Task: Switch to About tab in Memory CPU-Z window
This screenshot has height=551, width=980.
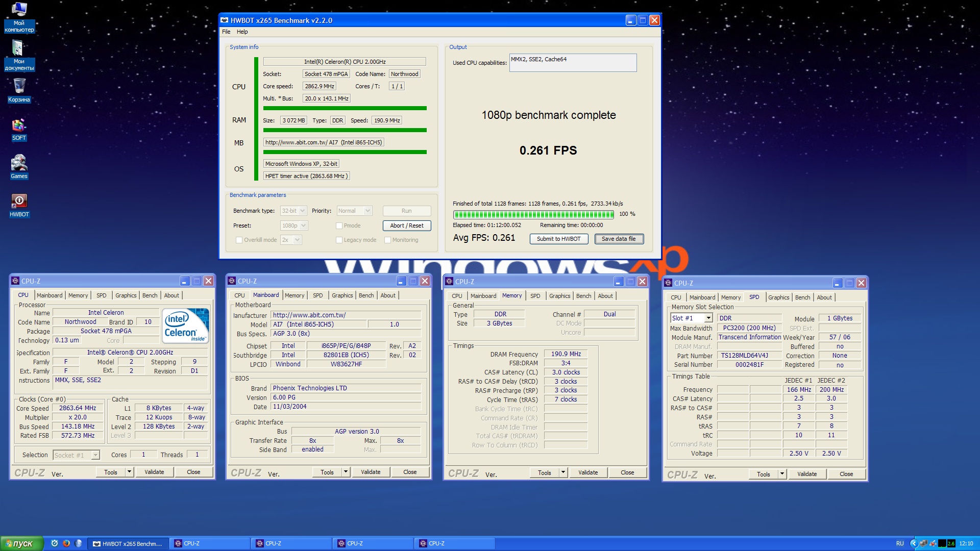Action: point(605,296)
